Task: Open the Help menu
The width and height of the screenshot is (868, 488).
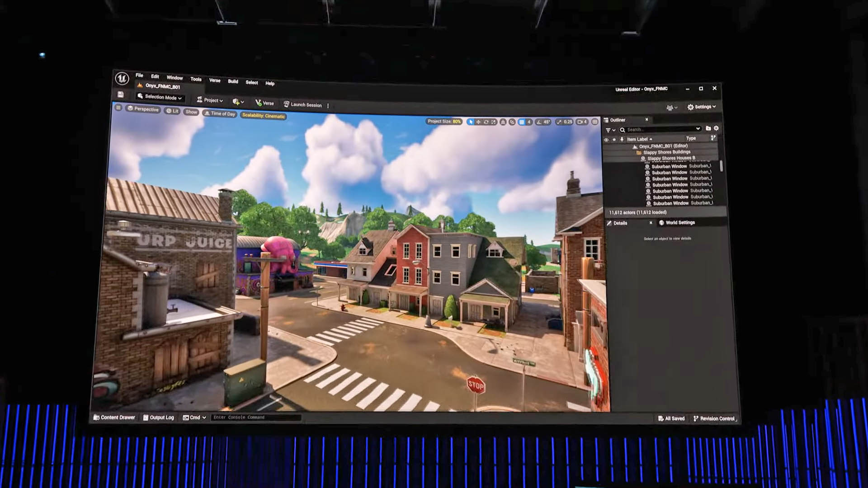Action: coord(270,83)
